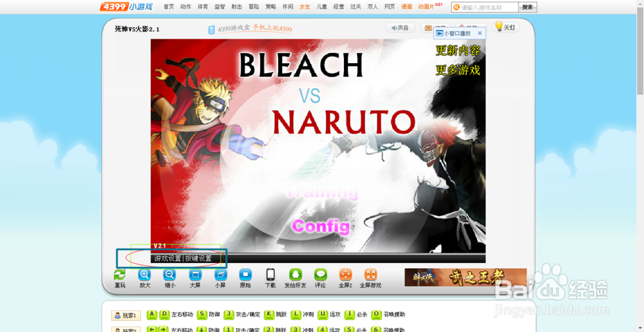Open the 射击 category
The height and width of the screenshot is (332, 644).
click(236, 6)
